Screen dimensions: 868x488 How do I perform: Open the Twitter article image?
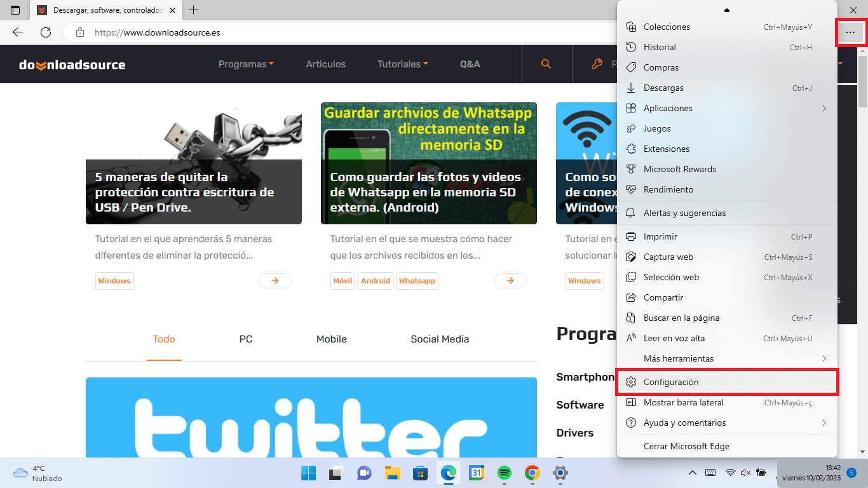311,417
